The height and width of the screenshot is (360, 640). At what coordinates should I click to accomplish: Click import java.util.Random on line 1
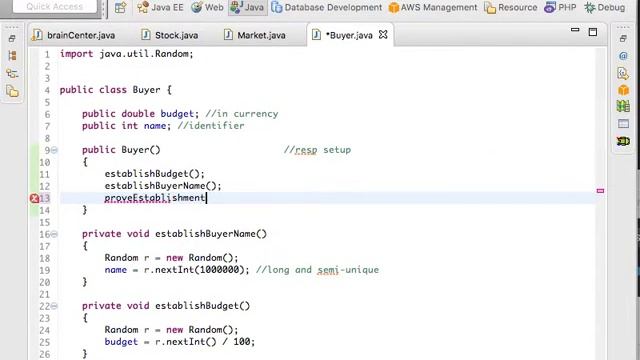click(x=127, y=54)
